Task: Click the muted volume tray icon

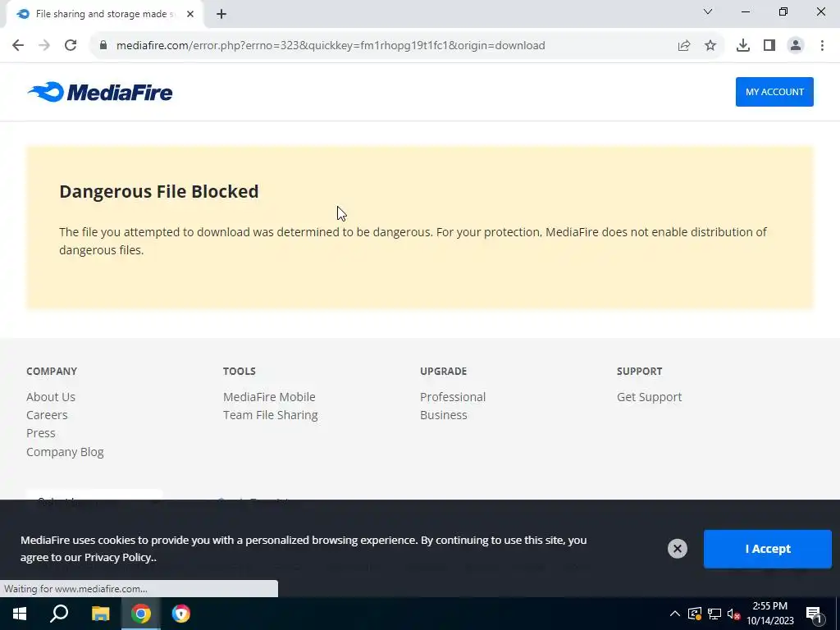Action: pyautogui.click(x=734, y=614)
